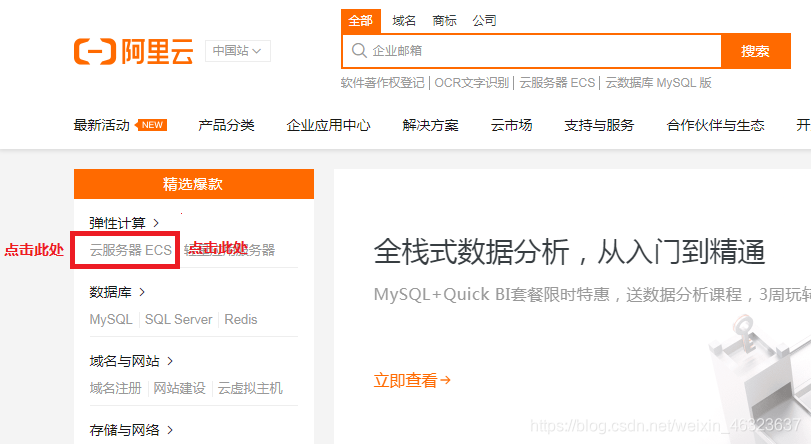Select the 商标 search tab
The height and width of the screenshot is (444, 811).
[x=444, y=21]
